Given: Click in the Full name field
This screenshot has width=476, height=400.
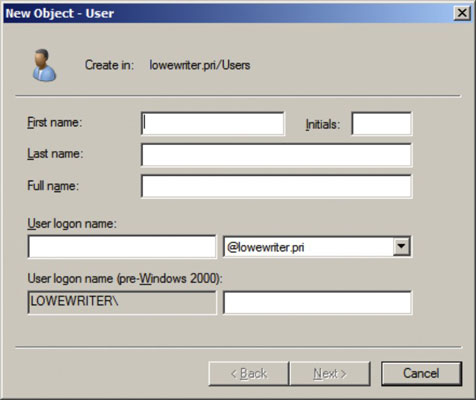Looking at the screenshot, I should click(276, 186).
